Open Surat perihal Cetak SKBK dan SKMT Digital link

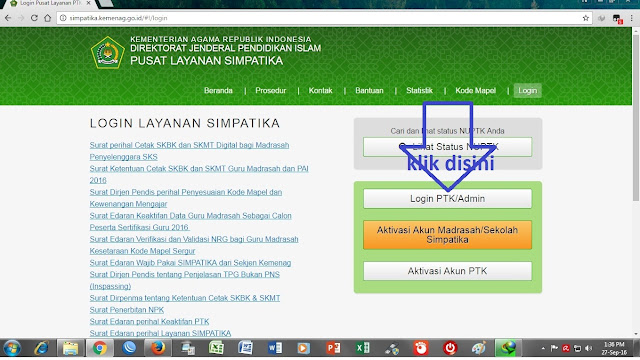(189, 151)
